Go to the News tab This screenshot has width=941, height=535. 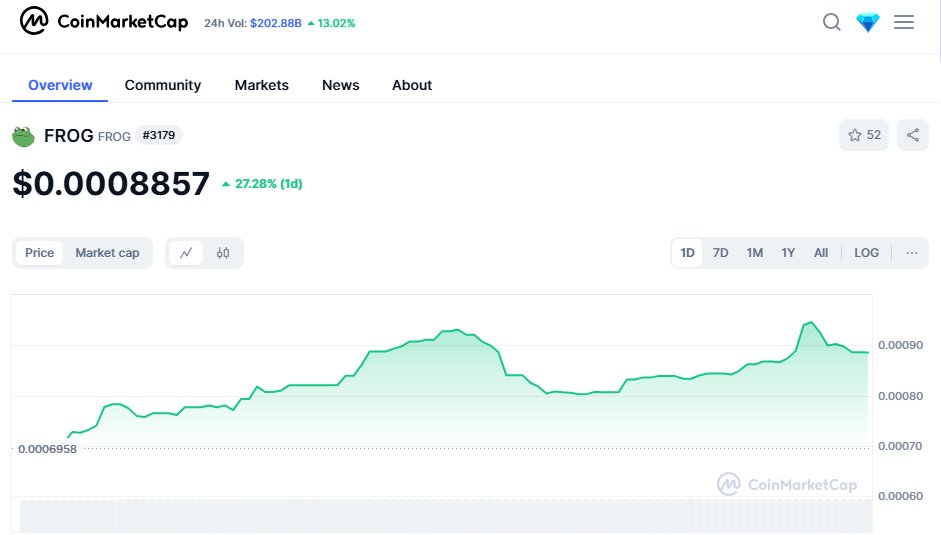(x=340, y=85)
